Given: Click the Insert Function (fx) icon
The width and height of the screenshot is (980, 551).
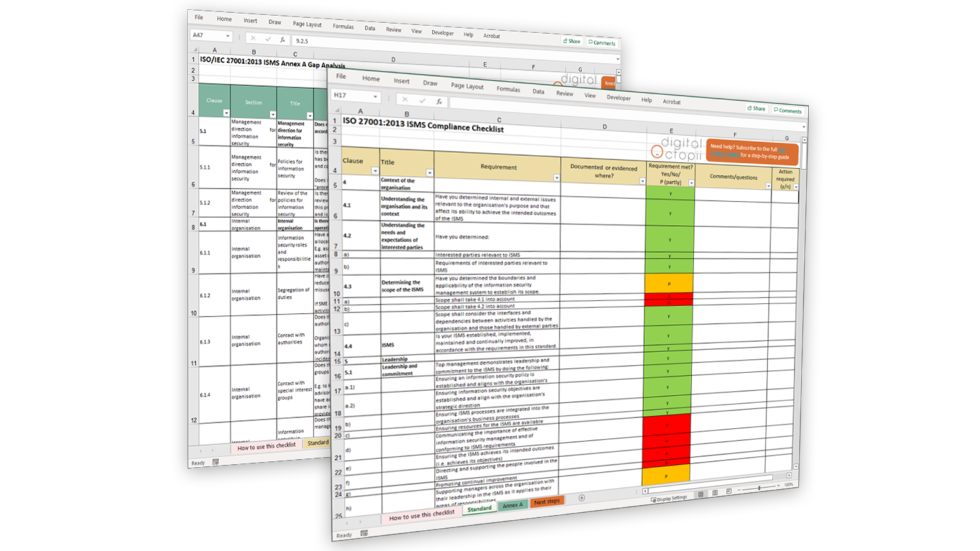Looking at the screenshot, I should coord(440,101).
